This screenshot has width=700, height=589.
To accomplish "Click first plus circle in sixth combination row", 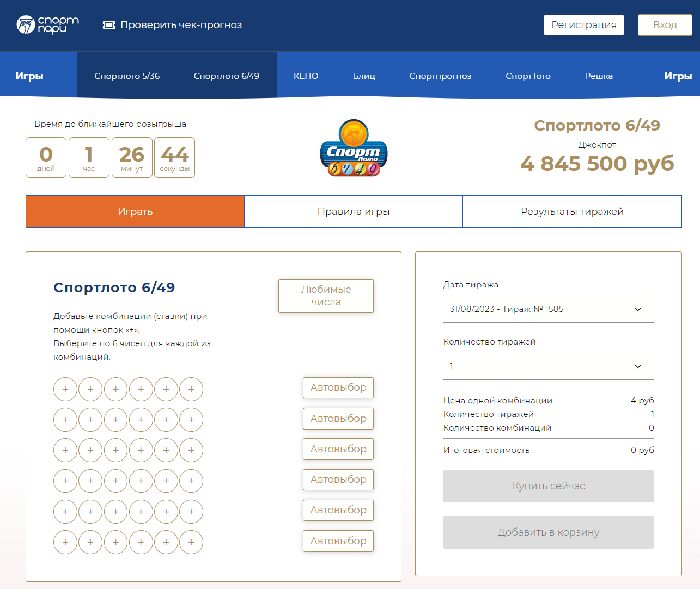I will tap(65, 542).
